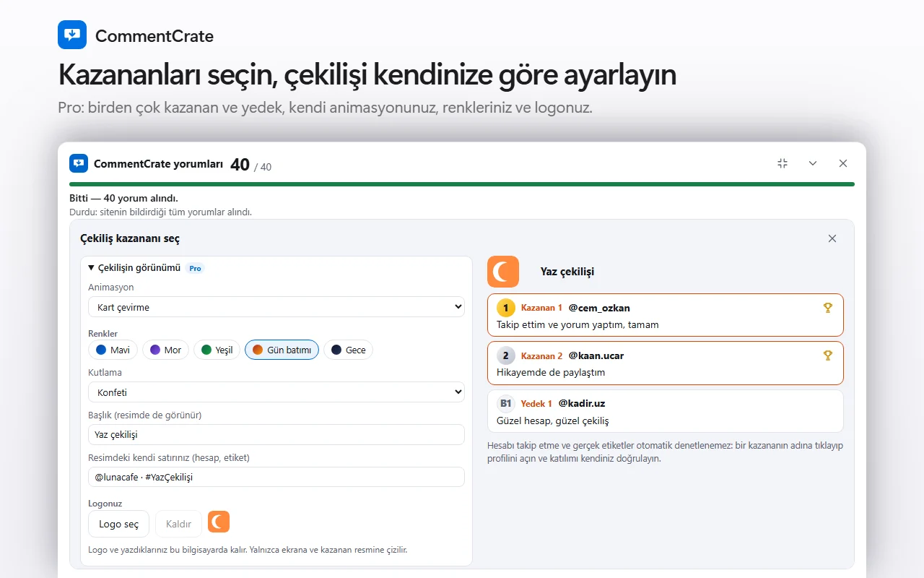
Task: Click 'Takip ettim ve yorum yaptım, tamam'
Action: (577, 325)
